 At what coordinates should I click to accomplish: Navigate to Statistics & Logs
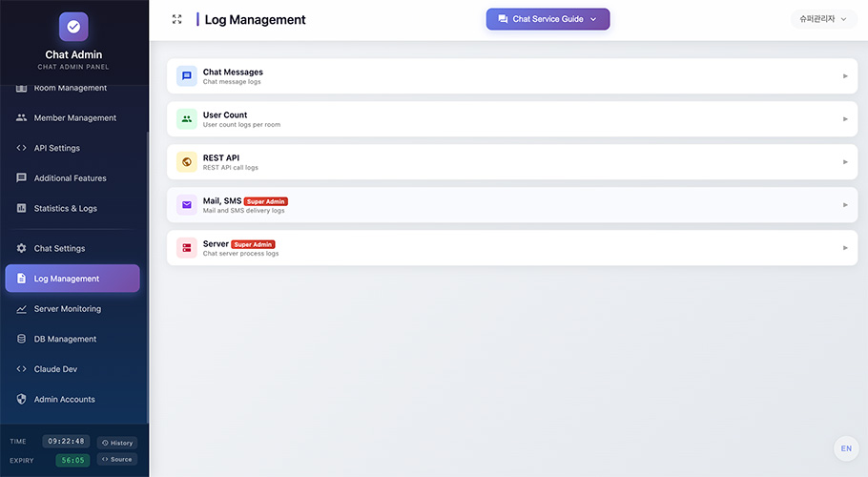coord(72,208)
